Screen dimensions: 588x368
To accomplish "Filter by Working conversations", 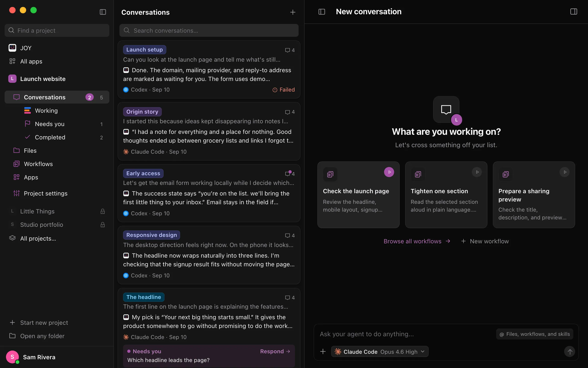I will click(x=57, y=111).
